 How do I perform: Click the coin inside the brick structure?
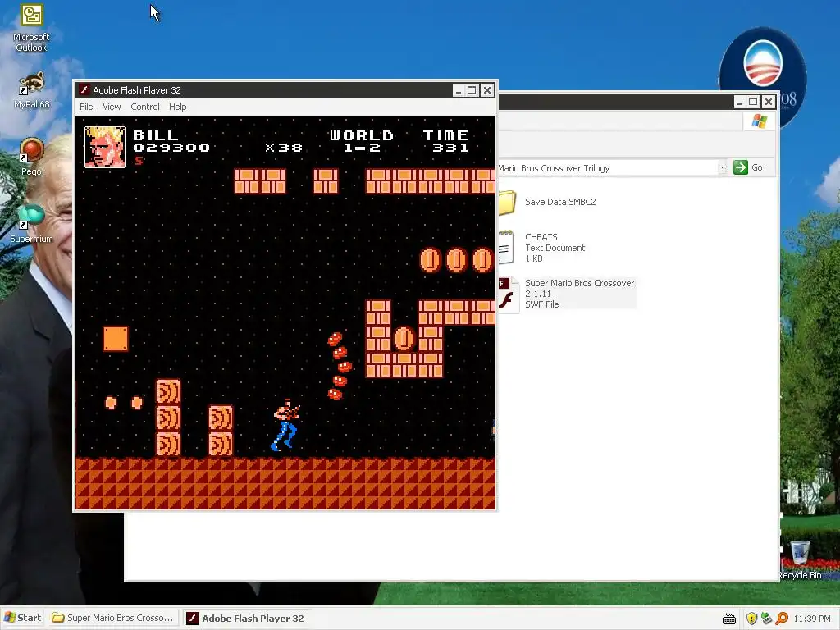click(404, 339)
